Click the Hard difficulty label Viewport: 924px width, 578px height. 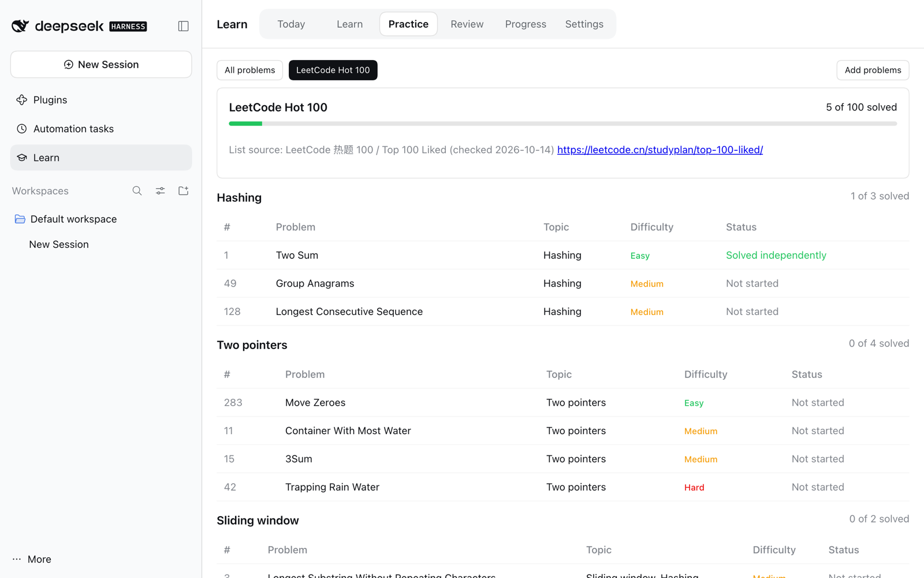coord(694,487)
